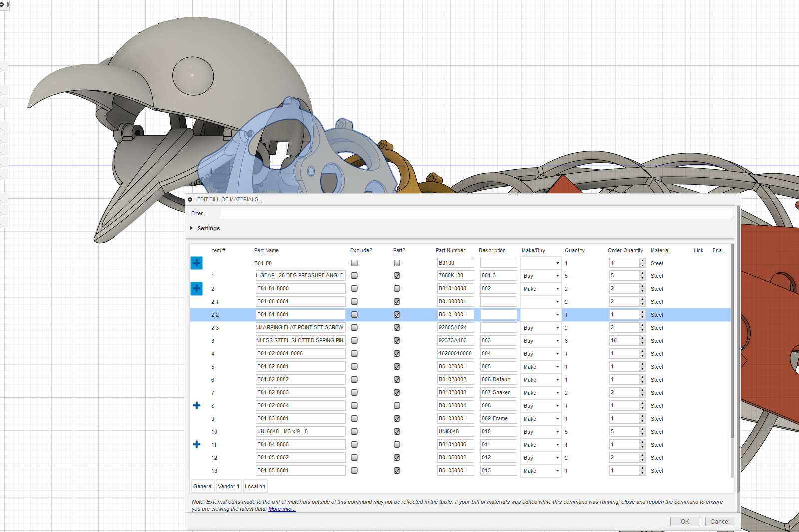
Task: Open the More info link
Action: point(282,509)
